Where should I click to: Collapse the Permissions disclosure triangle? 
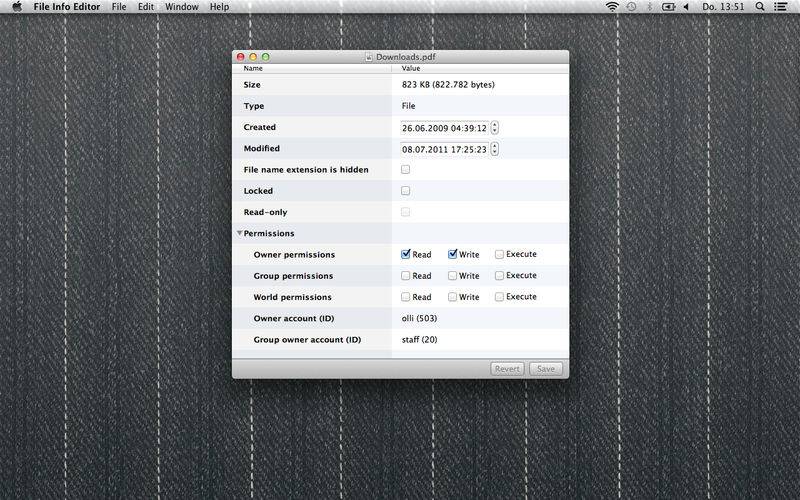point(239,233)
